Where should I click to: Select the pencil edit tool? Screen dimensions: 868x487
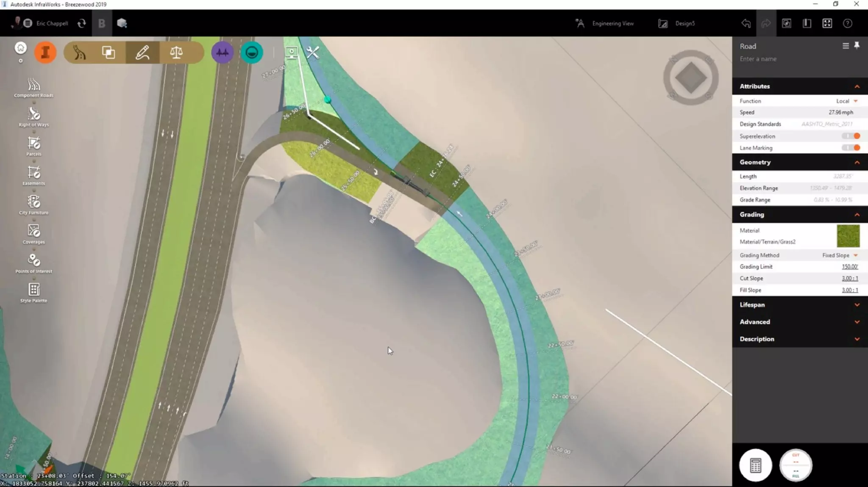pyautogui.click(x=142, y=53)
